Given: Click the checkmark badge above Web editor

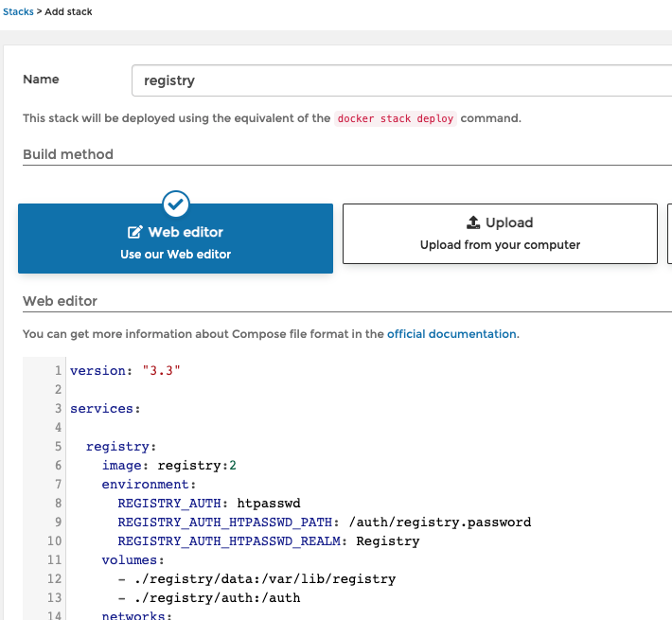Looking at the screenshot, I should coord(176,204).
